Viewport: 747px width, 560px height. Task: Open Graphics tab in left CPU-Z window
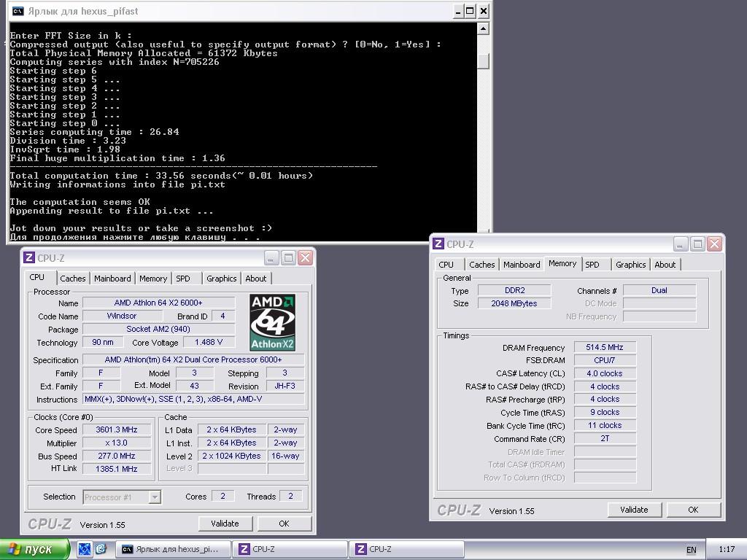point(222,279)
